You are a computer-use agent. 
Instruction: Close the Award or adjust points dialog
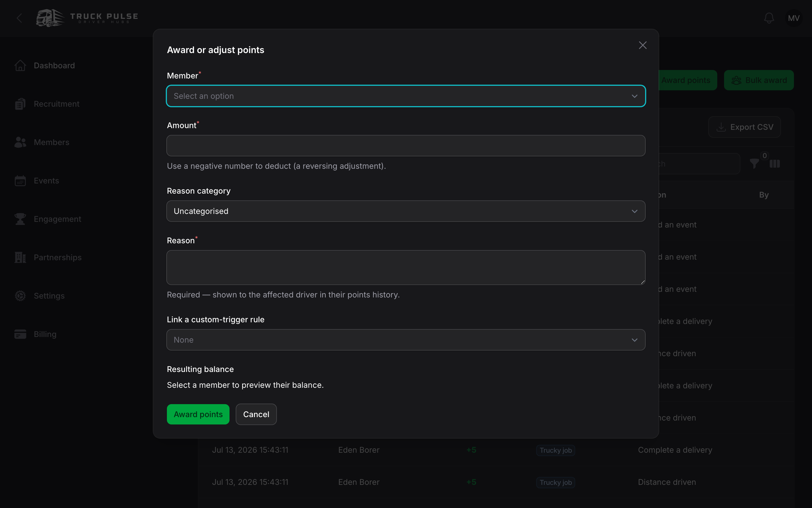coord(642,45)
